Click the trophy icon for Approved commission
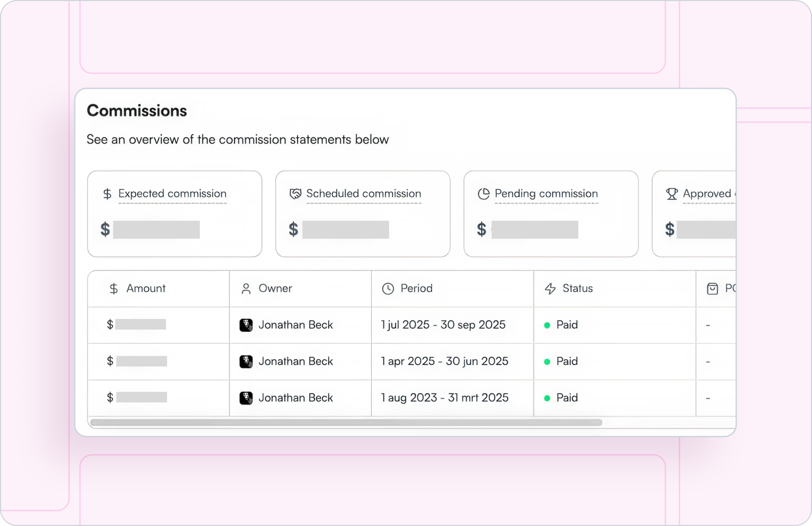This screenshot has height=526, width=812. point(671,194)
